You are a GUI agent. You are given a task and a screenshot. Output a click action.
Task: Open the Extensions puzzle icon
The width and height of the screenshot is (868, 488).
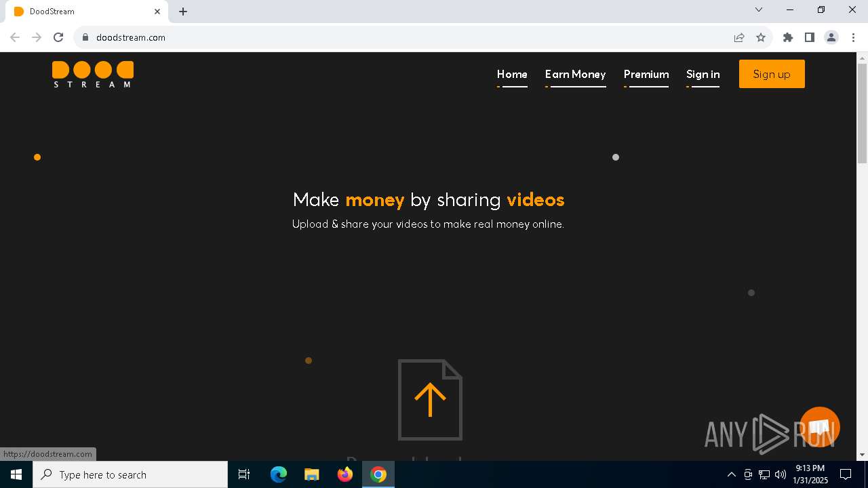(788, 37)
